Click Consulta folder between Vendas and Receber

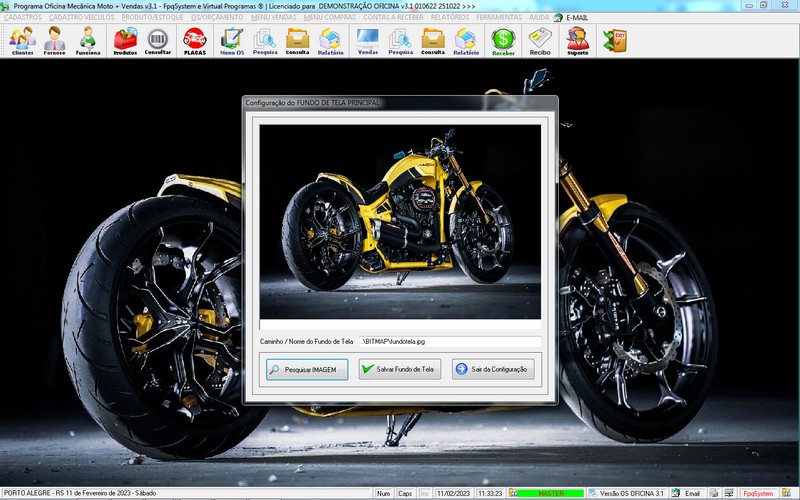point(433,41)
